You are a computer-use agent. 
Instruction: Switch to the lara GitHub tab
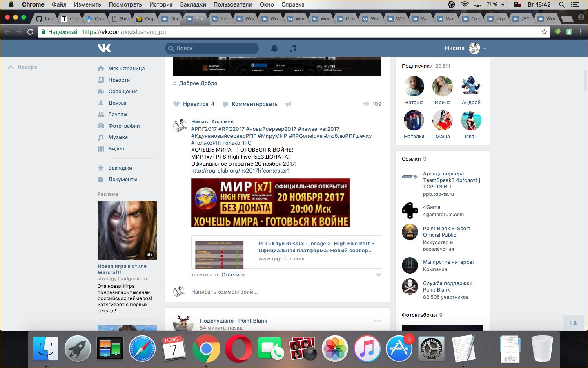46,18
